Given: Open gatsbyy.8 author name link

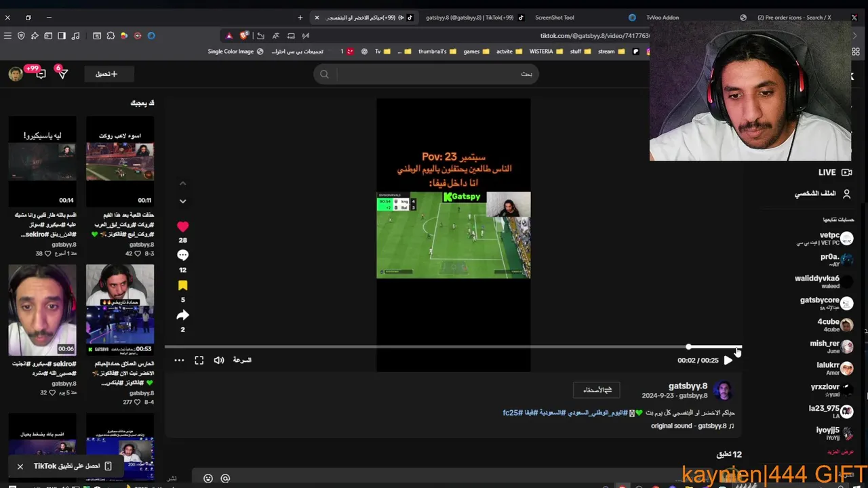Looking at the screenshot, I should (x=688, y=386).
